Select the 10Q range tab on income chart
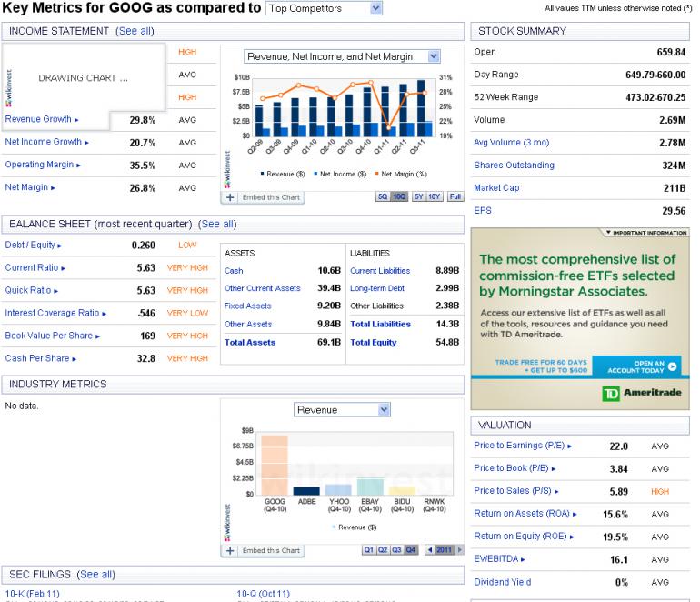The image size is (700, 602). [x=399, y=196]
